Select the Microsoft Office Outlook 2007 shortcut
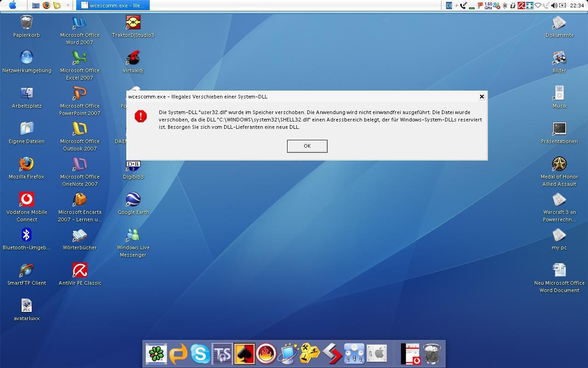 [x=79, y=136]
